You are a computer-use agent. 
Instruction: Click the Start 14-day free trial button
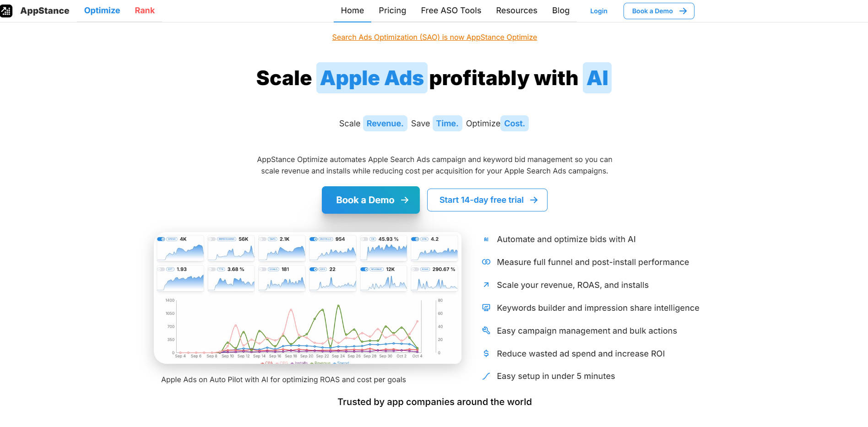tap(487, 200)
